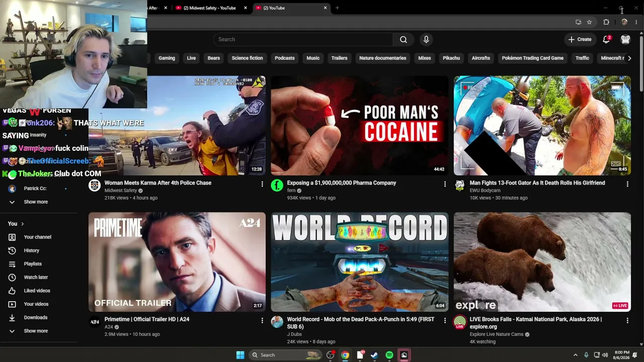This screenshot has width=644, height=362.
Task: Open the Chrome extensions puzzle icon
Action: (606, 22)
